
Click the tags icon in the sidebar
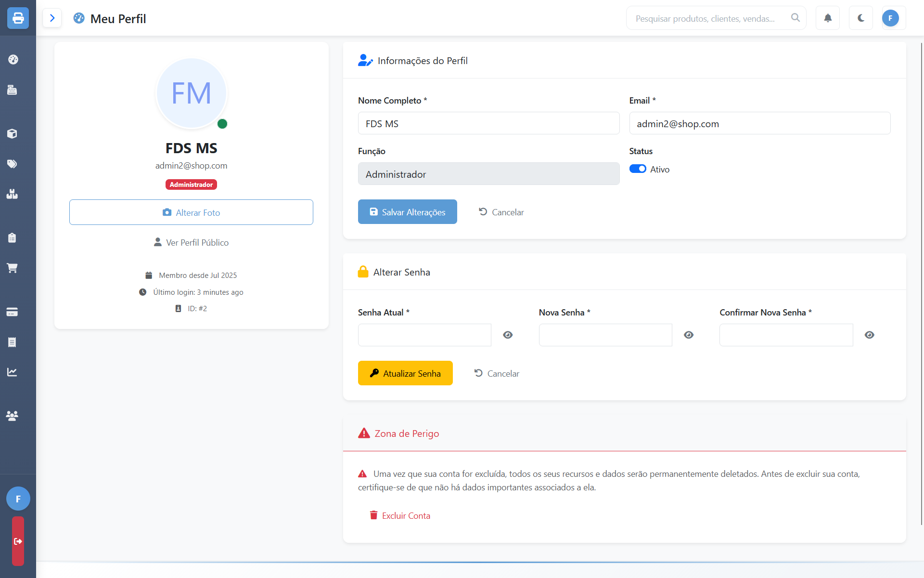click(12, 164)
